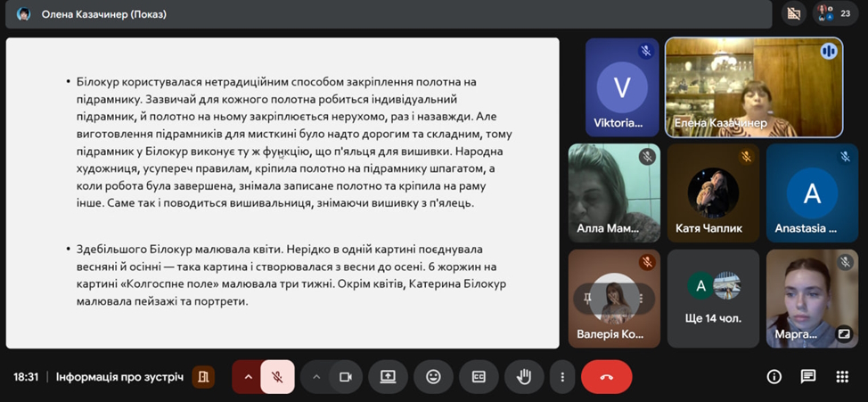
Task: Click the picture-in-picture icon on Марга tile
Action: pyautogui.click(x=843, y=334)
